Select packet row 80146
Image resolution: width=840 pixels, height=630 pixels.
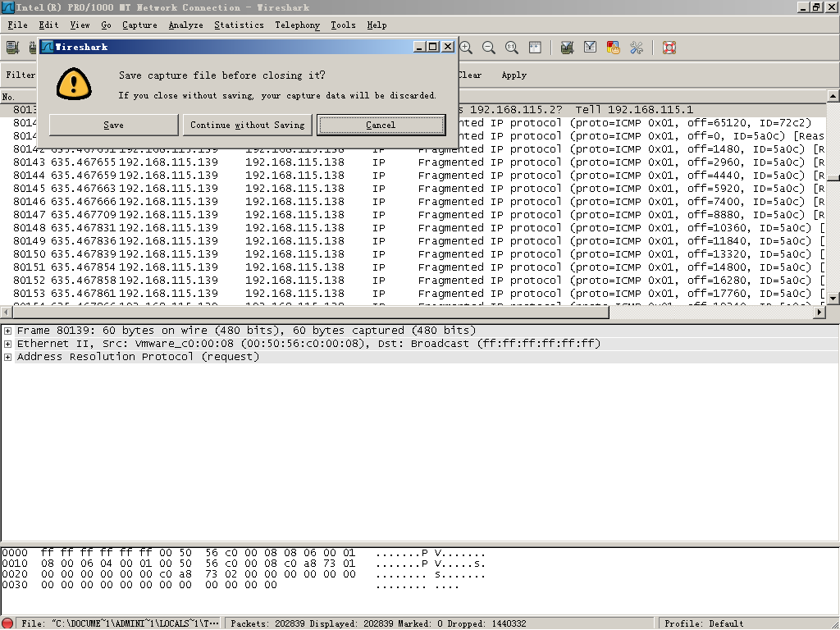pyautogui.click(x=413, y=202)
